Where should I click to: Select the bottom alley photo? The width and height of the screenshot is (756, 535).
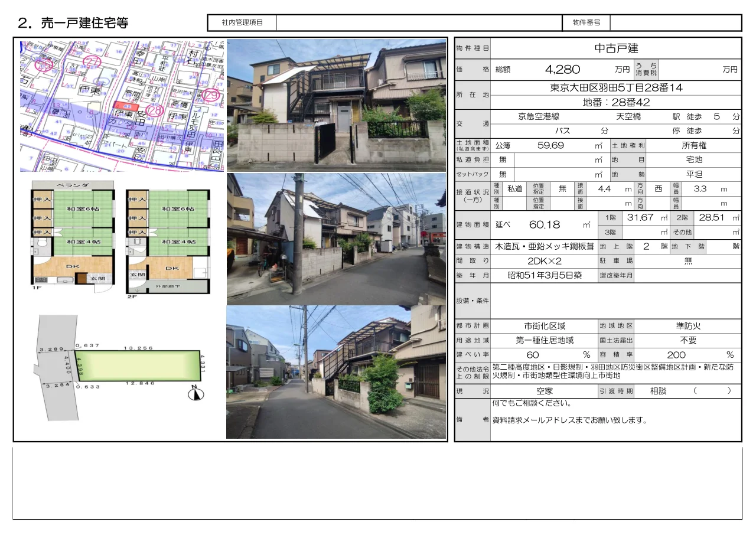point(337,372)
